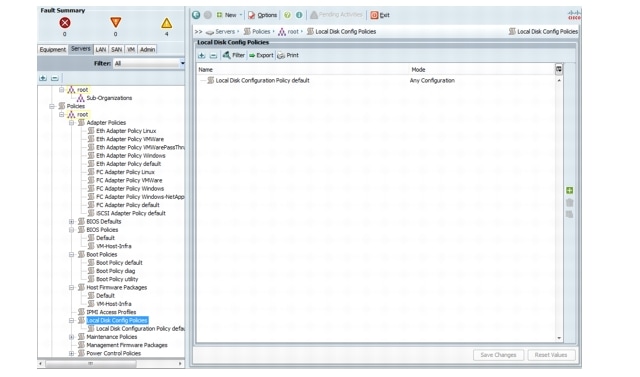This screenshot has height=377, width=640.
Task: Click the Name column header
Action: (x=303, y=70)
